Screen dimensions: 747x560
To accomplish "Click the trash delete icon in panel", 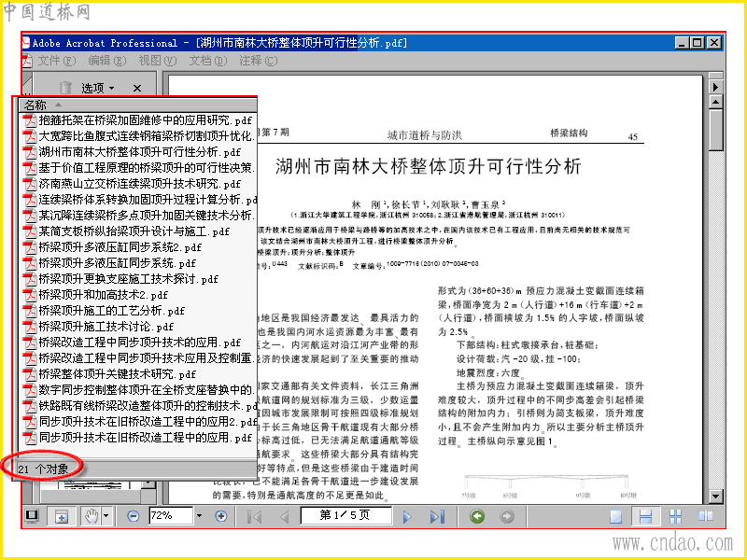I will 65,88.
